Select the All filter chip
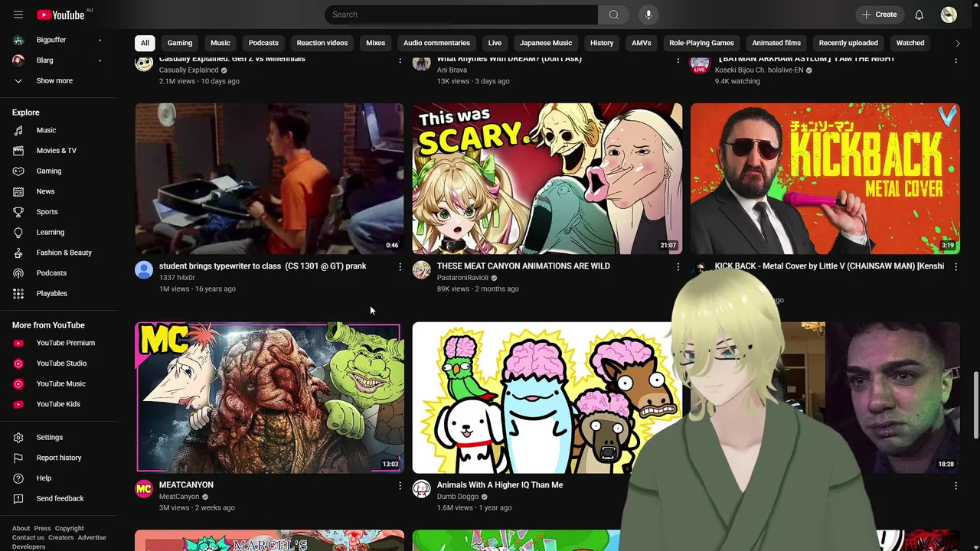The width and height of the screenshot is (980, 551). point(145,43)
